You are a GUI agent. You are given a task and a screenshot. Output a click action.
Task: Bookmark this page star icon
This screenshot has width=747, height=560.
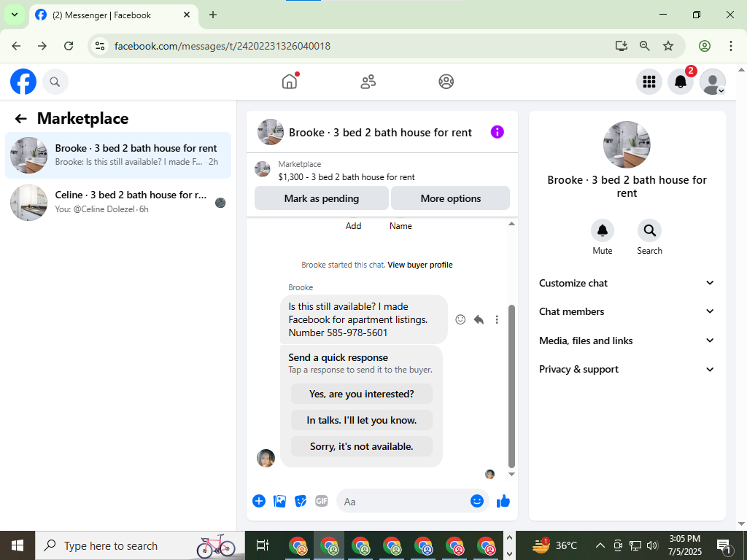pos(668,46)
